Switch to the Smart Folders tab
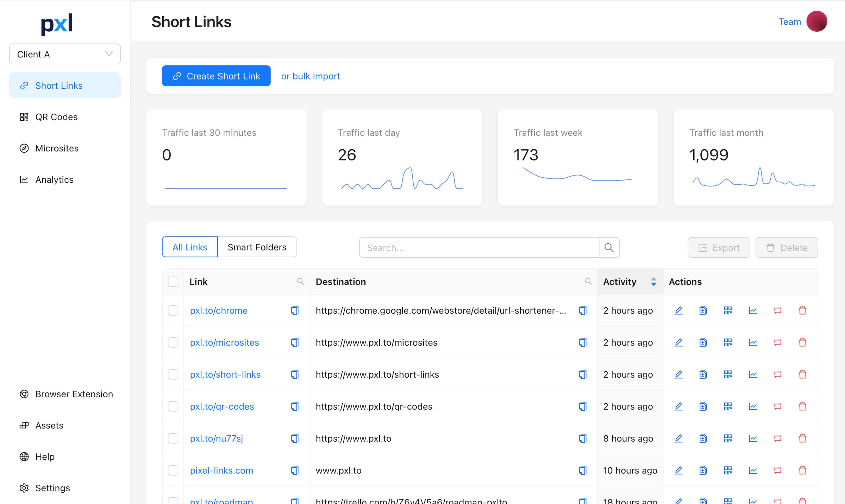Viewport: 845px width, 504px height. pyautogui.click(x=257, y=247)
